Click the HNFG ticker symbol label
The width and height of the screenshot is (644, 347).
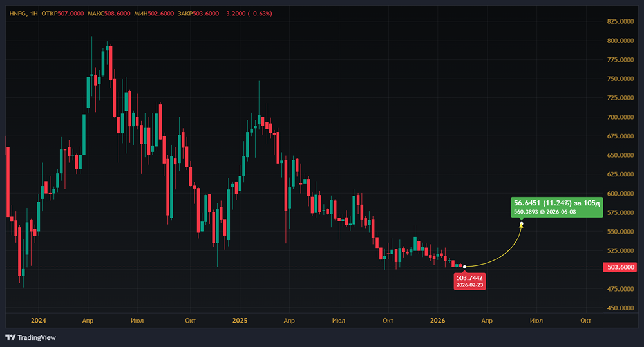coord(17,14)
